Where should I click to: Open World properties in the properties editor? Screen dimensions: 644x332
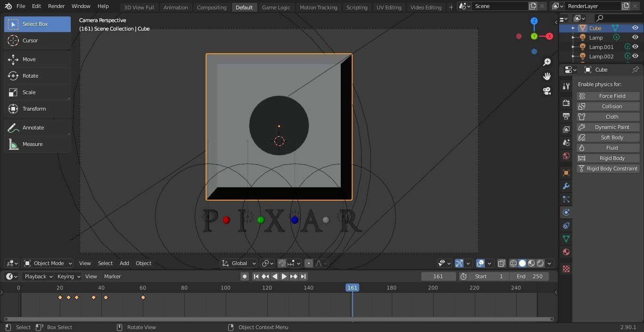566,155
